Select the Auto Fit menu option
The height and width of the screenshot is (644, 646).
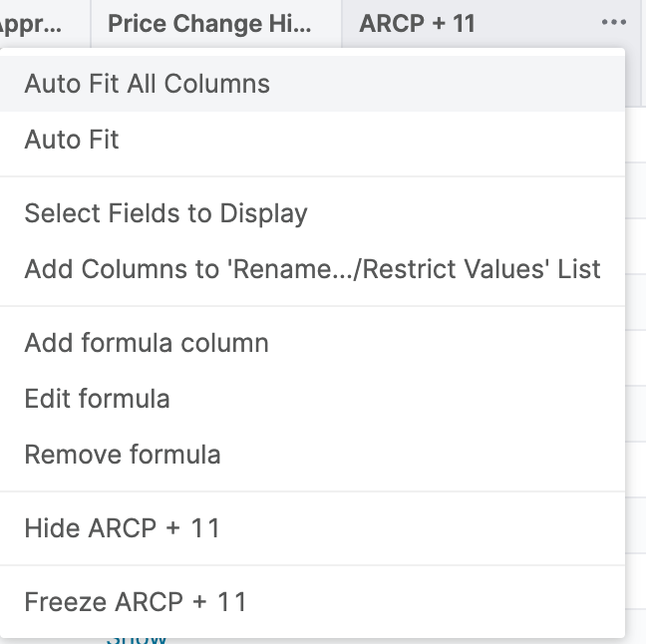(72, 139)
